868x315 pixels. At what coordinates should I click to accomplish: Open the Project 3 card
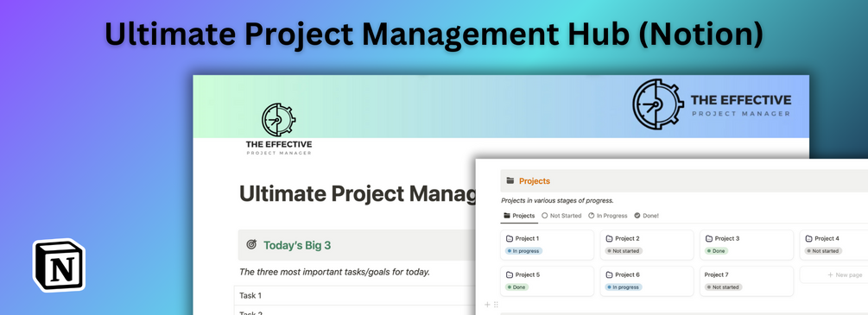(x=746, y=245)
